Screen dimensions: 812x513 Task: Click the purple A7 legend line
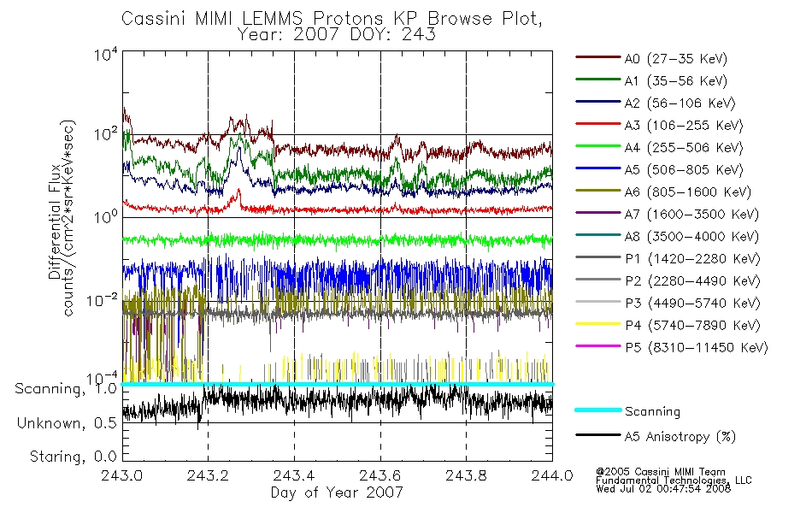click(x=598, y=212)
